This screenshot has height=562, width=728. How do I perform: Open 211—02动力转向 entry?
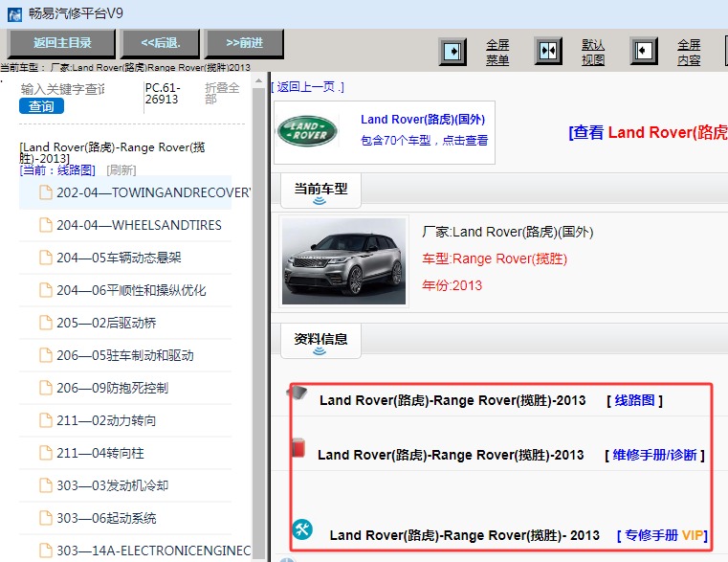[125, 420]
